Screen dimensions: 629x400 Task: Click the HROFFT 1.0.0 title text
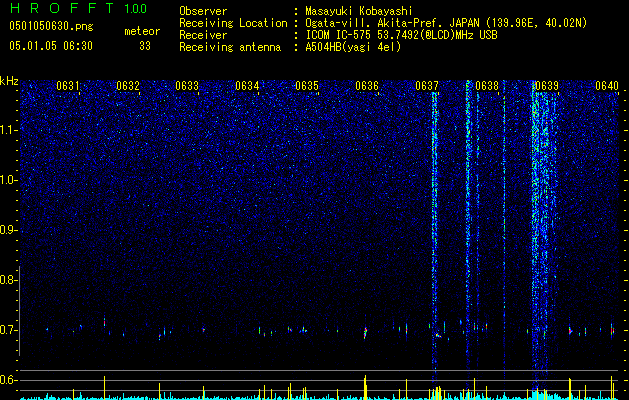(78, 8)
